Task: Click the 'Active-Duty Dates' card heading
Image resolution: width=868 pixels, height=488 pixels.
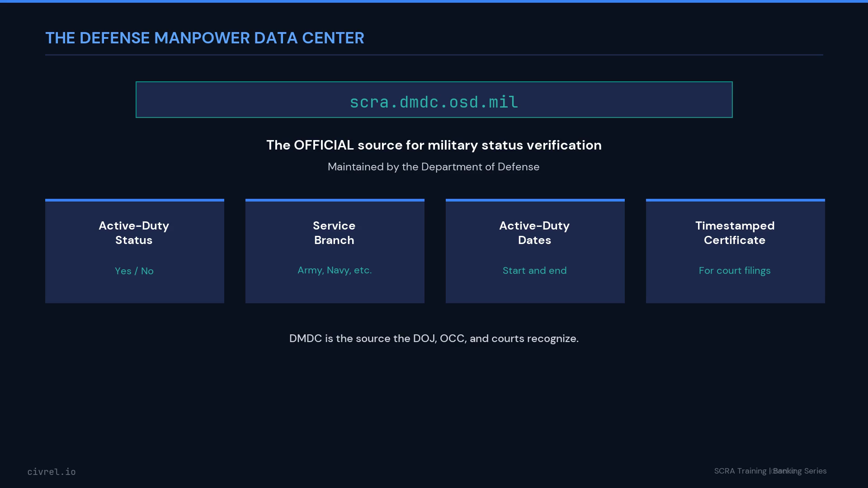Action: (x=534, y=233)
